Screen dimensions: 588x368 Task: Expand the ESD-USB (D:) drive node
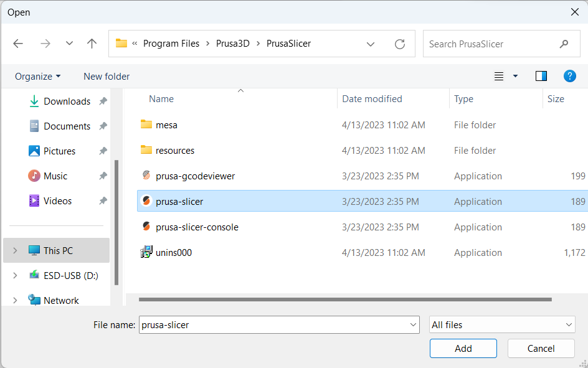tap(15, 275)
